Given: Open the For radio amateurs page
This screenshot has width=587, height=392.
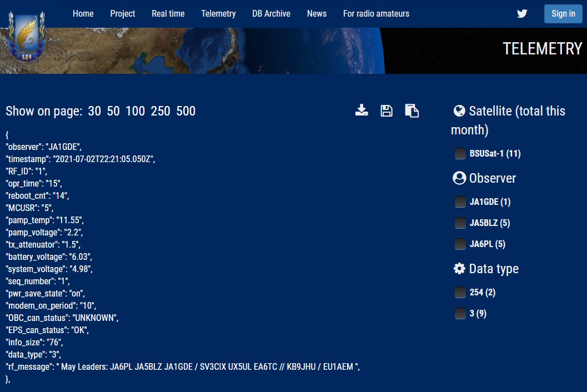Looking at the screenshot, I should (x=376, y=14).
